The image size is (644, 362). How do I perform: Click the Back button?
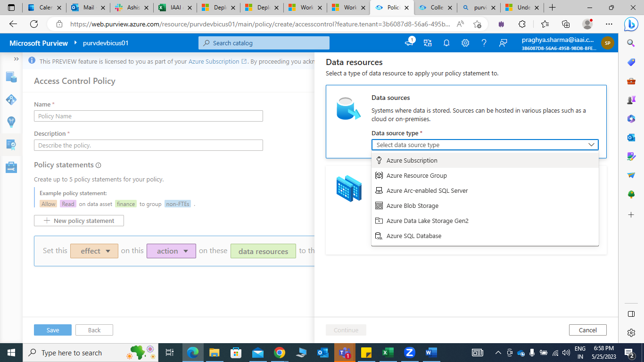(94, 330)
